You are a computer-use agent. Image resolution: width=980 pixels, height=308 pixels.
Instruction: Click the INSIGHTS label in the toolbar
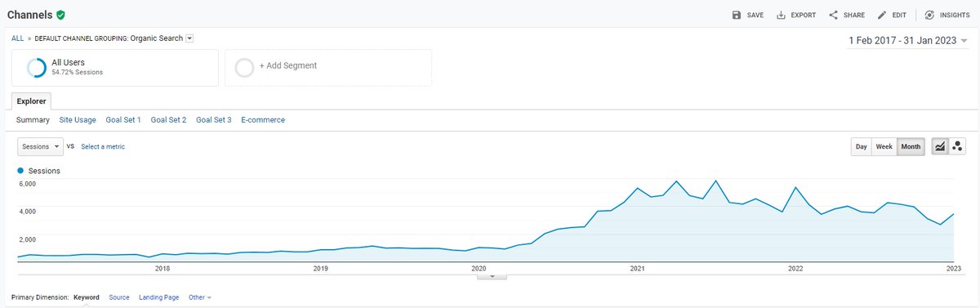point(955,15)
